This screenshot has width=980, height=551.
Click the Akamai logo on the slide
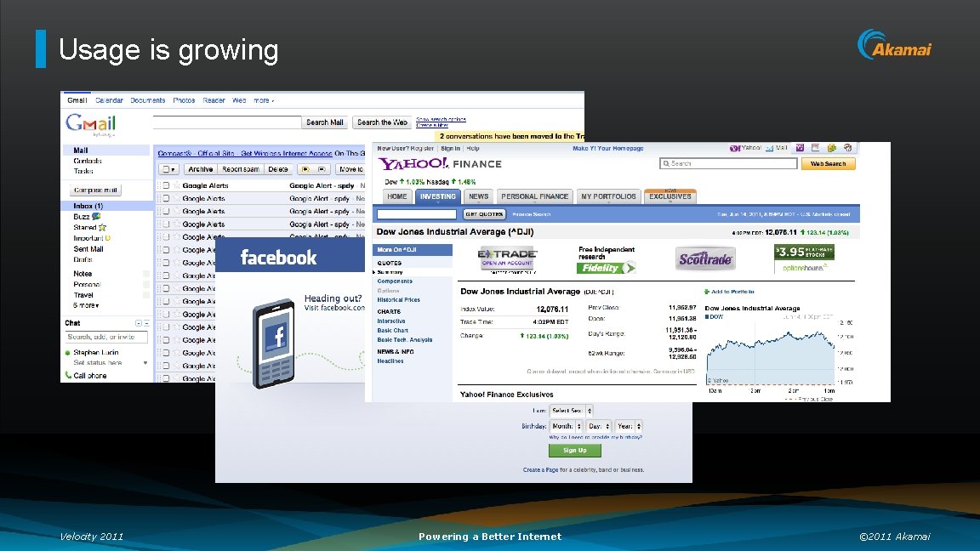pyautogui.click(x=894, y=45)
